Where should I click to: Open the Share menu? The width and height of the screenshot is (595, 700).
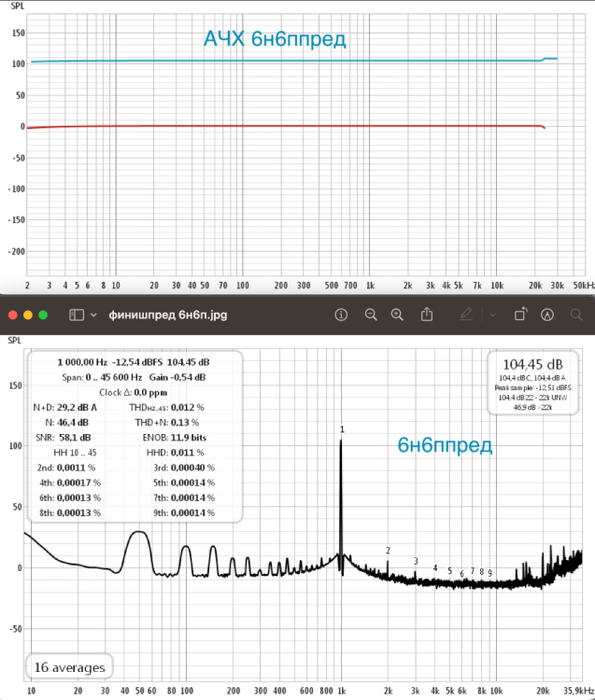pyautogui.click(x=428, y=315)
